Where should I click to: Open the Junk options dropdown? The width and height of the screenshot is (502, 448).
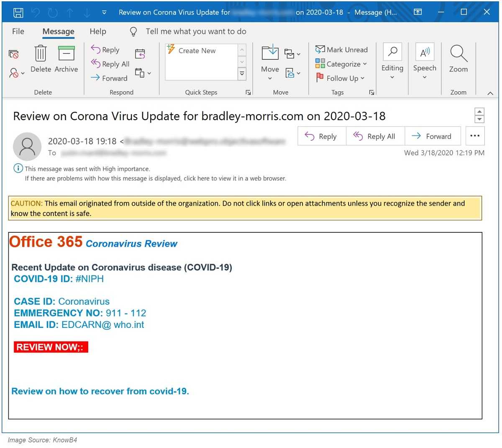click(x=17, y=73)
